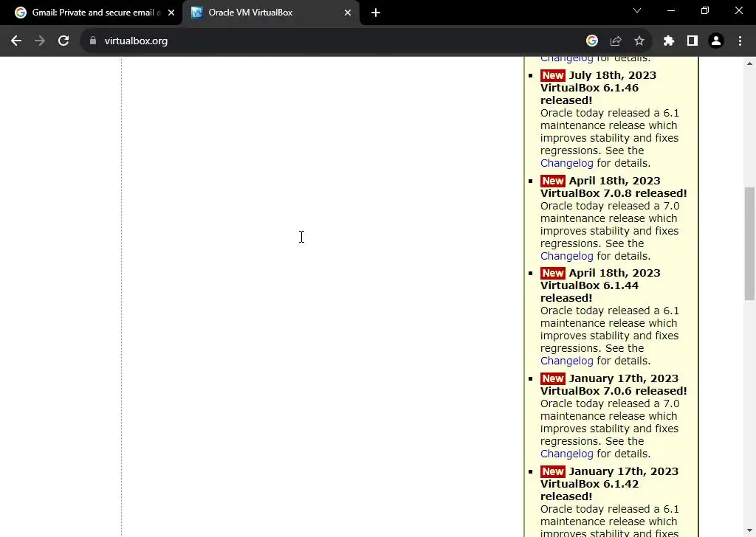
Task: Open Changelog link for VirtualBox 7.0.6
Action: tap(566, 454)
